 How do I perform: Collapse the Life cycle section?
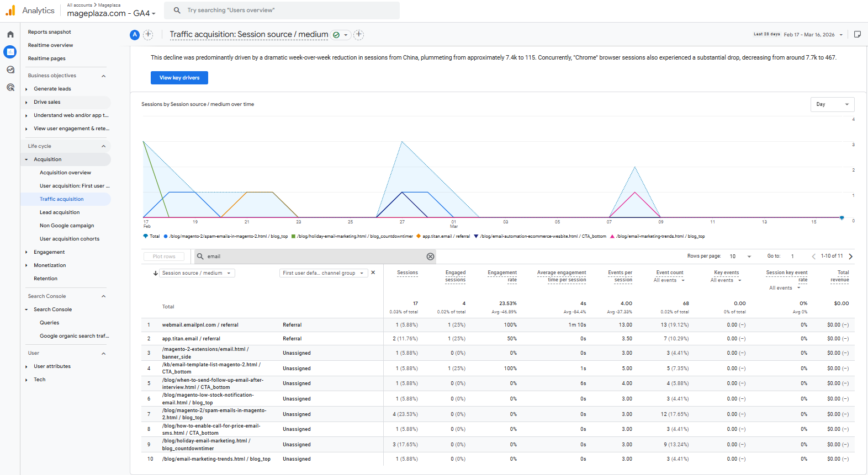[103, 146]
